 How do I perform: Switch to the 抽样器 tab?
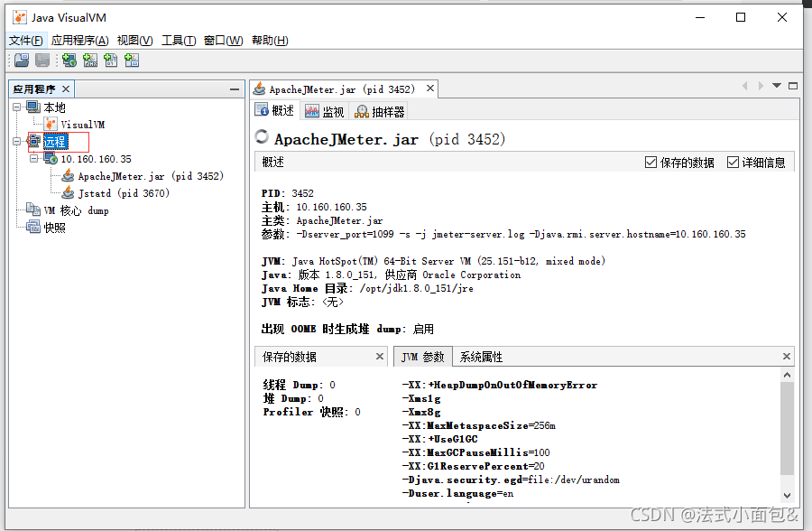pos(379,110)
